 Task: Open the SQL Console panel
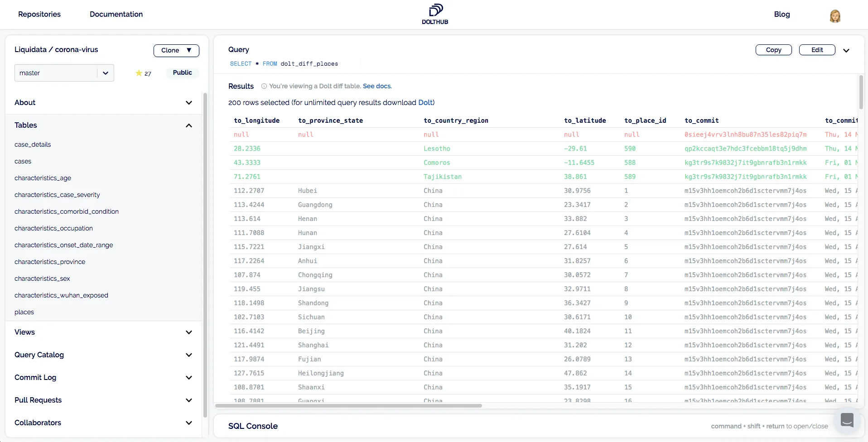(253, 426)
